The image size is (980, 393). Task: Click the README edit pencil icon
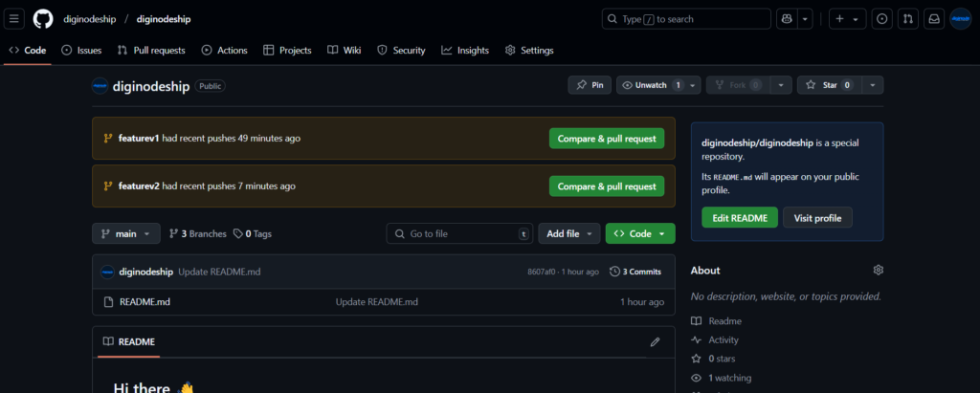point(655,341)
